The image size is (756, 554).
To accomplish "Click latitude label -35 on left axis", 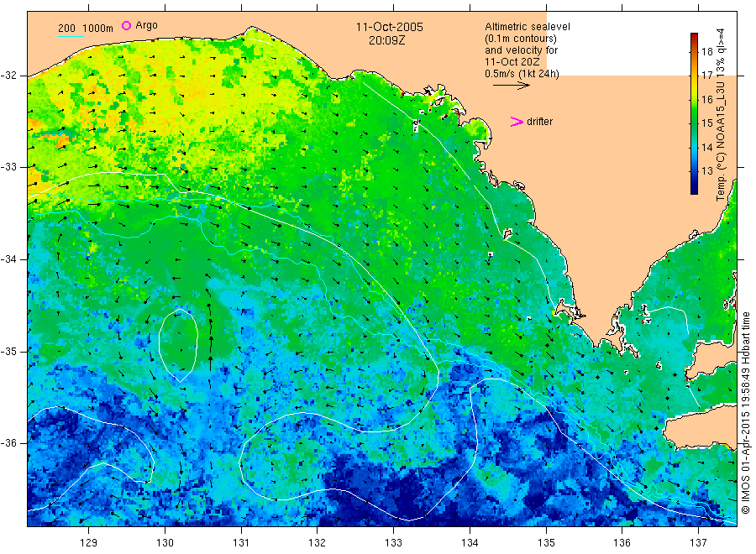I will tap(9, 351).
